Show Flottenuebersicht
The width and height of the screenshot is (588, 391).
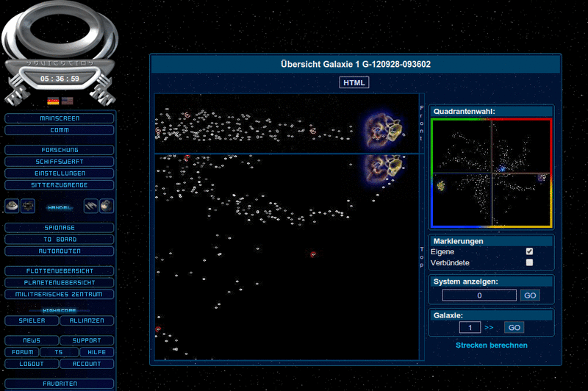point(60,270)
